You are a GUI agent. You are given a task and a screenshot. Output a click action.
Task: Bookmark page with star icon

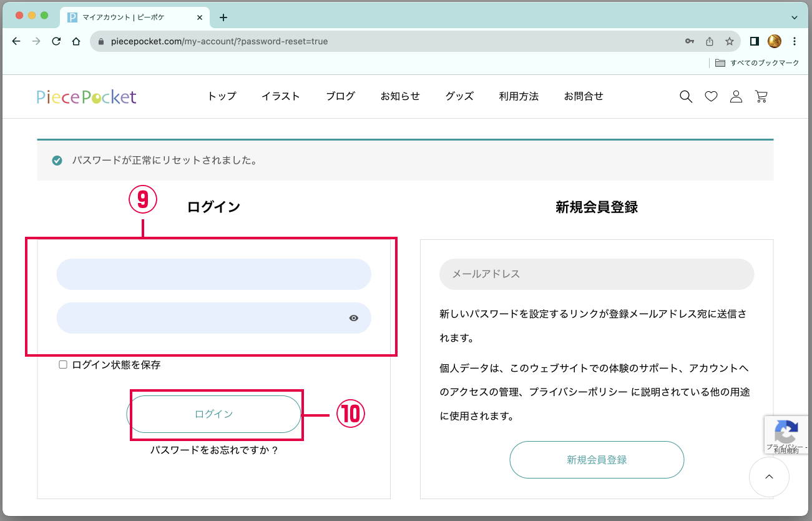point(729,41)
